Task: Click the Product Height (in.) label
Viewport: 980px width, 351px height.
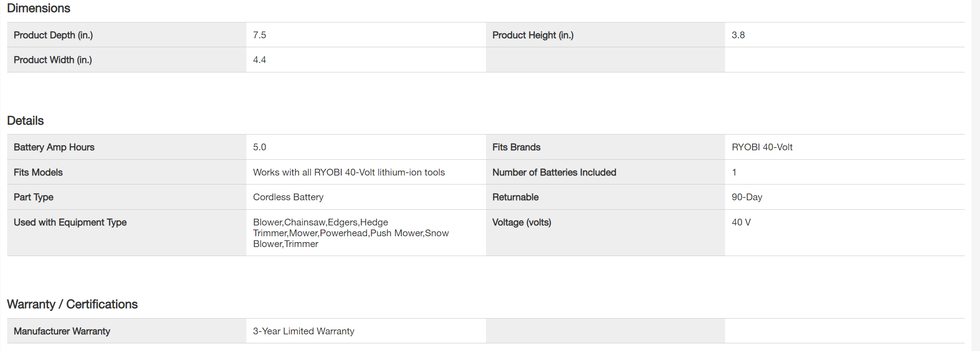Action: tap(533, 35)
